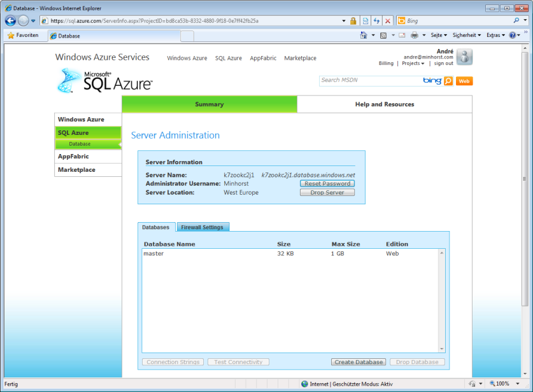Click the stop loading X icon
The width and height of the screenshot is (533, 392).
click(x=387, y=21)
